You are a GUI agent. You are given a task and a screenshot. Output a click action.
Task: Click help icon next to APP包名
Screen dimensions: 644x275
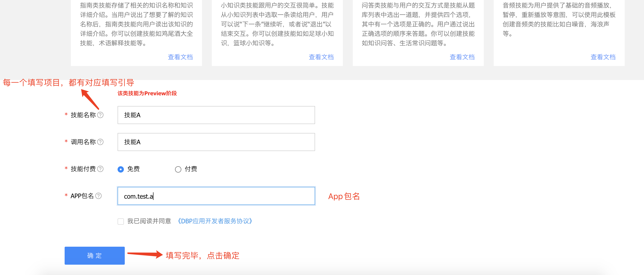tap(99, 196)
